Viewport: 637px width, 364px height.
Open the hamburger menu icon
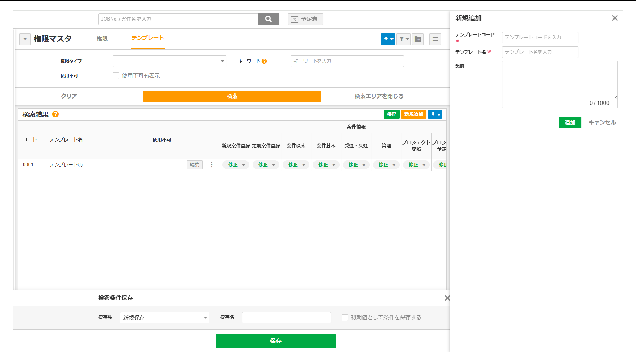435,39
